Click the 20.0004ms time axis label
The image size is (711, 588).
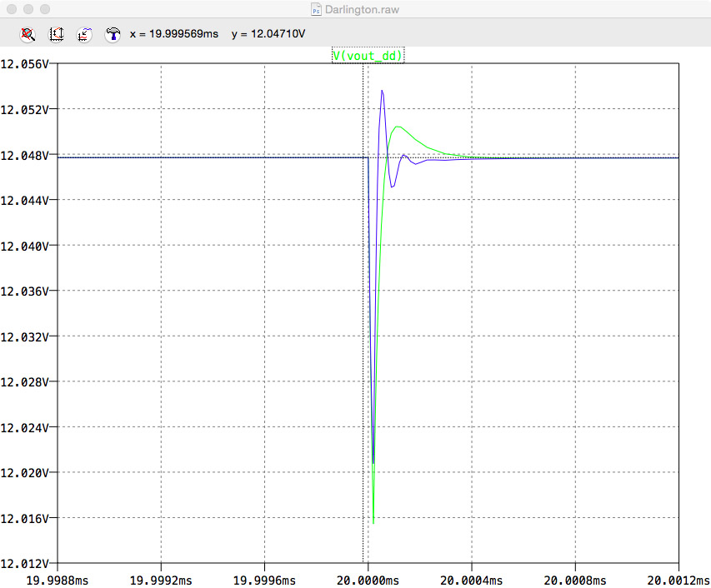pos(472,581)
